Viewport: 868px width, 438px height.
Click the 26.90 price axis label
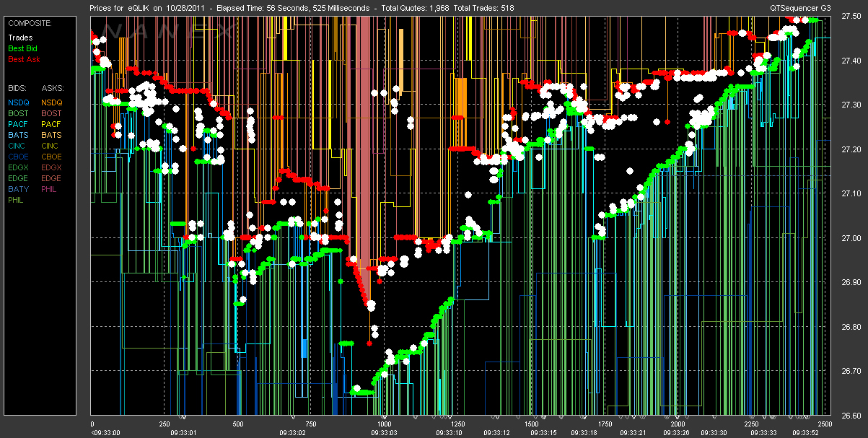point(851,283)
